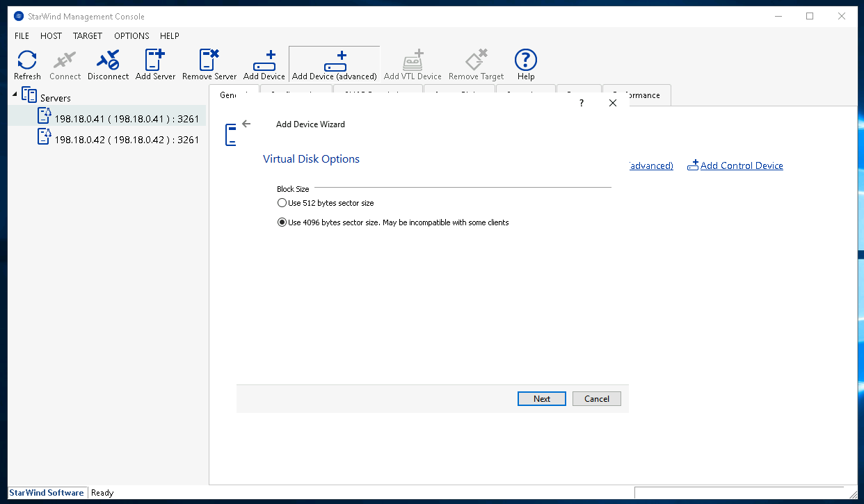Select 512 bytes sector size option
The height and width of the screenshot is (504, 864).
pyautogui.click(x=282, y=203)
